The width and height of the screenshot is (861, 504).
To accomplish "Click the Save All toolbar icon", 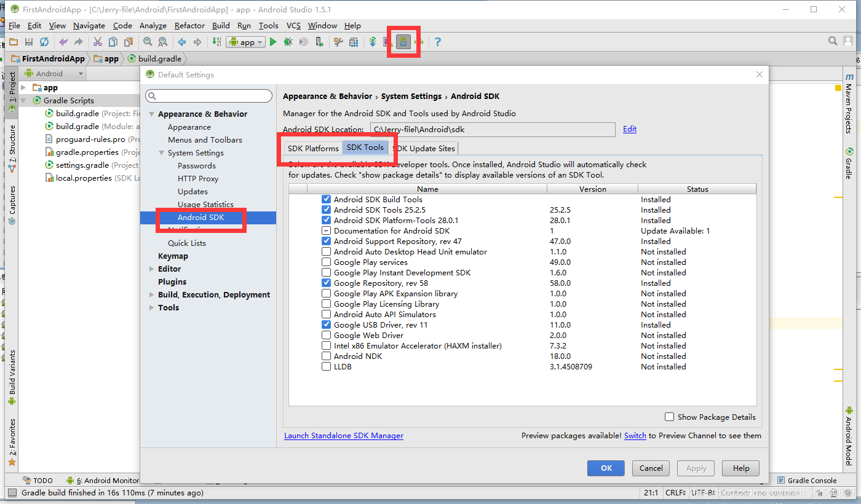I will pos(28,42).
